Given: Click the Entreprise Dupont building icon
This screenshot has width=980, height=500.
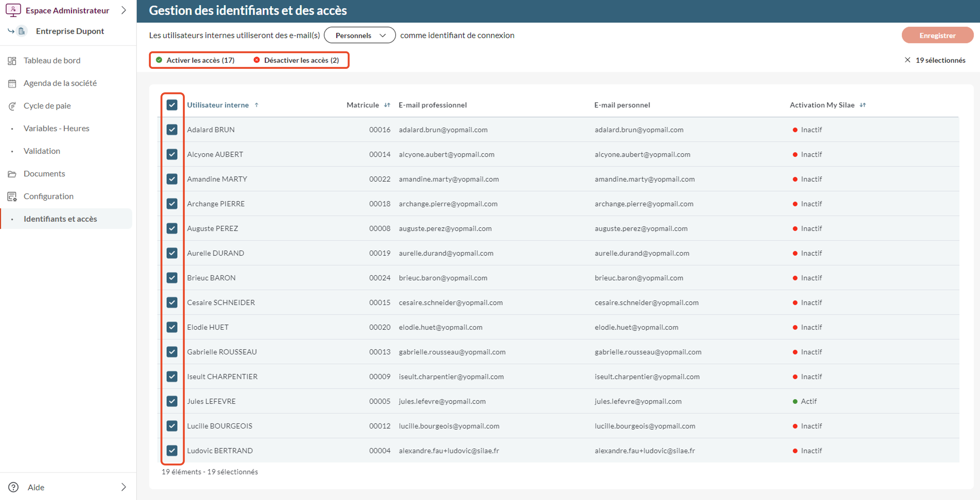Looking at the screenshot, I should pyautogui.click(x=22, y=31).
